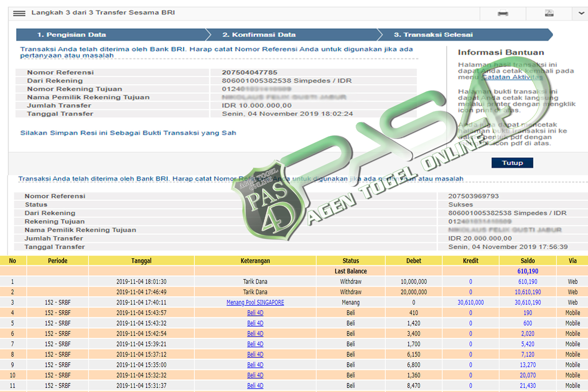Image resolution: width=588 pixels, height=392 pixels.
Task: Open the hamburger menu icon
Action: click(19, 13)
